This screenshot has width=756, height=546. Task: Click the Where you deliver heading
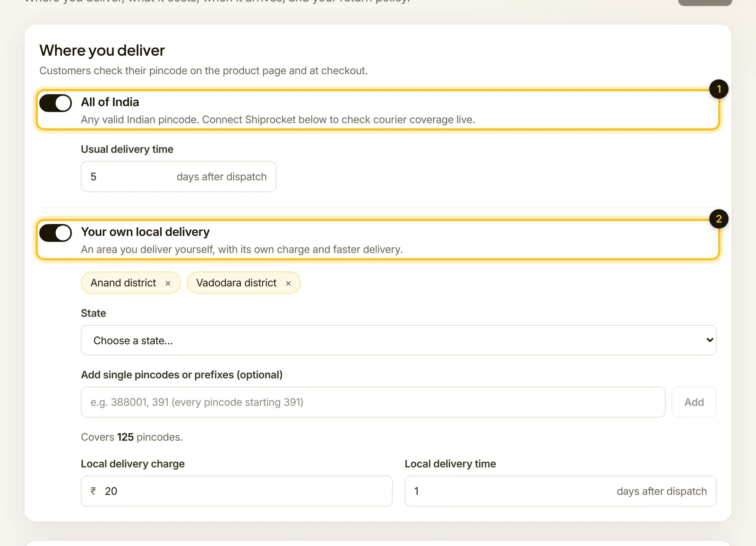102,50
